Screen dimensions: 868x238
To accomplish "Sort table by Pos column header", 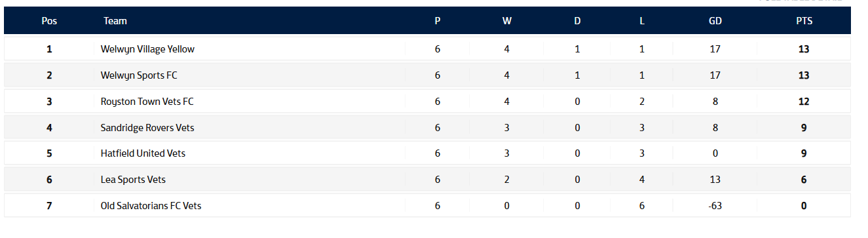I will [49, 21].
